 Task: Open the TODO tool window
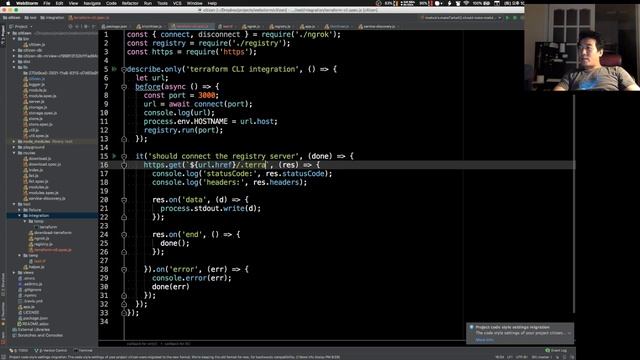click(x=19, y=351)
